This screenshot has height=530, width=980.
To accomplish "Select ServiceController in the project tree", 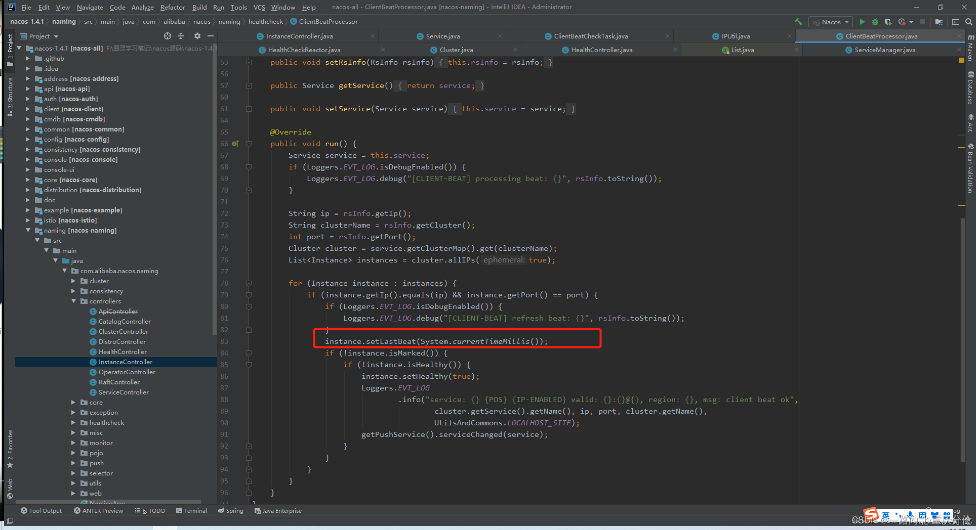I will pos(124,392).
